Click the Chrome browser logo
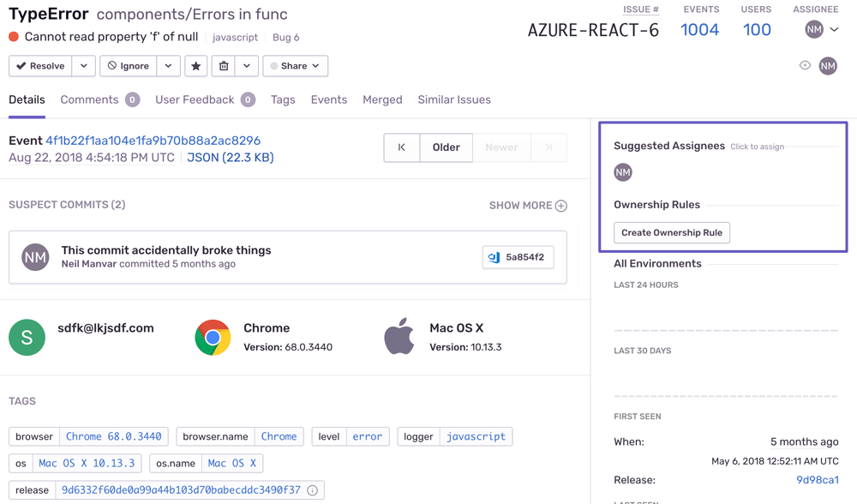 (213, 338)
